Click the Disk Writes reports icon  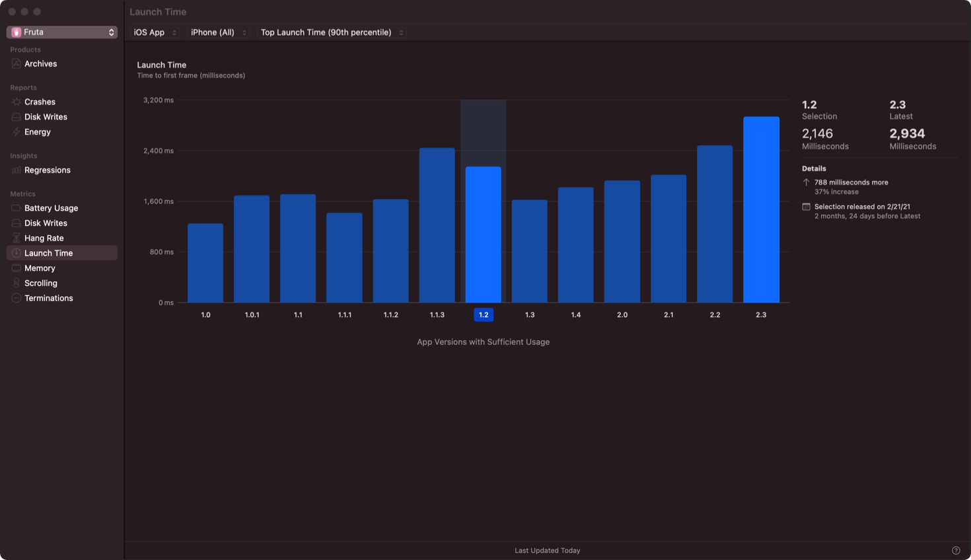tap(16, 117)
